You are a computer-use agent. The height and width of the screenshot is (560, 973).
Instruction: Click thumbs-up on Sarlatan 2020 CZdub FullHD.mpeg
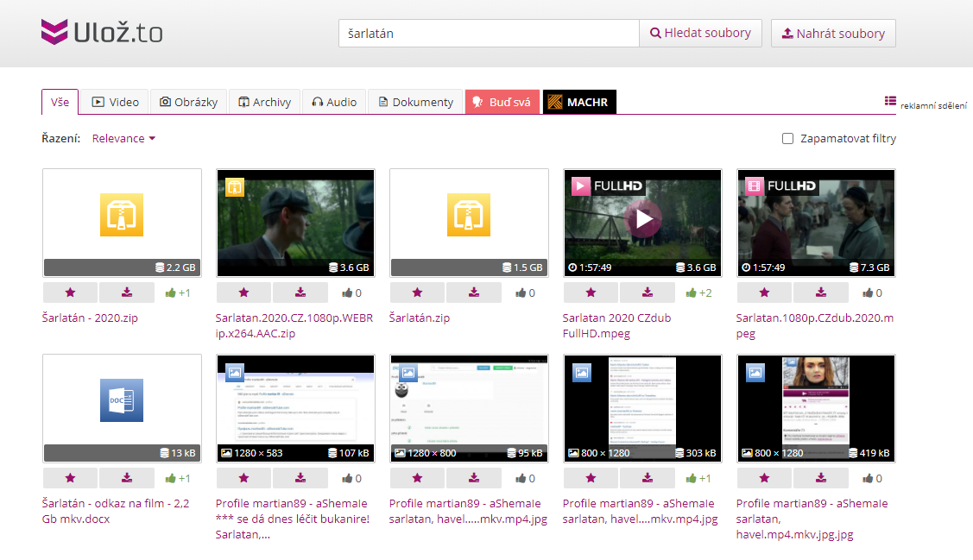pos(691,293)
